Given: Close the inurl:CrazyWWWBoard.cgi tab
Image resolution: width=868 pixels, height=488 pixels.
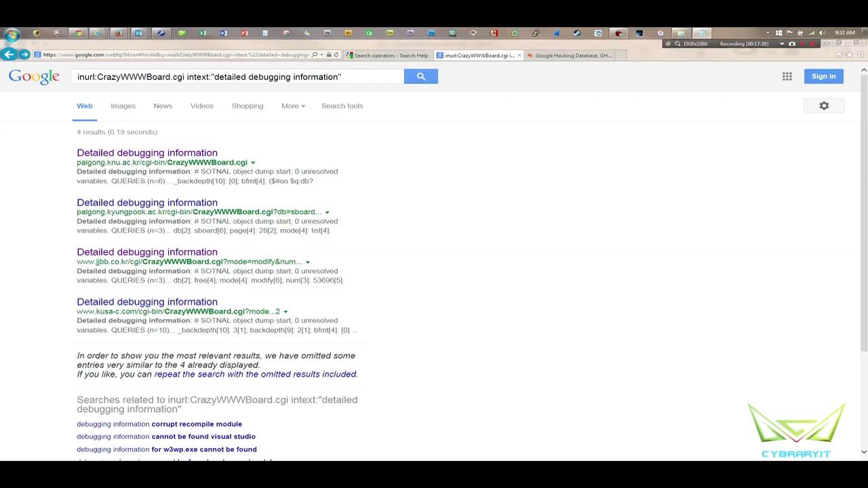Looking at the screenshot, I should (x=519, y=55).
